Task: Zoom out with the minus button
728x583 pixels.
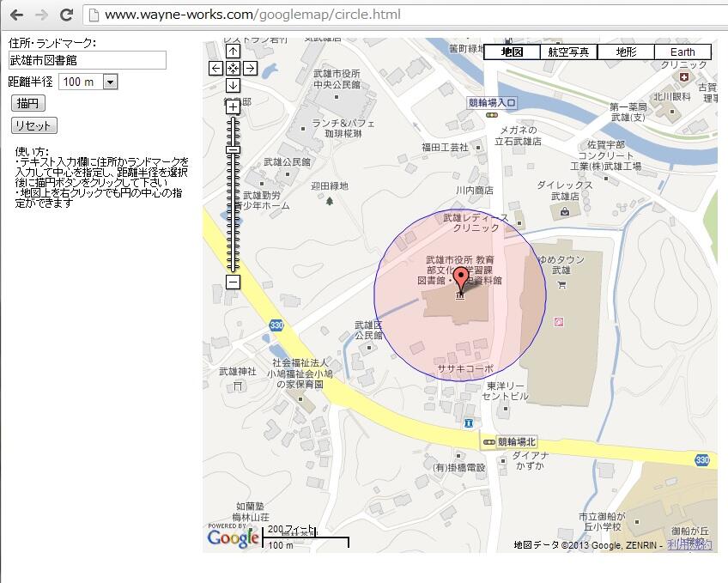Action: pyautogui.click(x=233, y=282)
